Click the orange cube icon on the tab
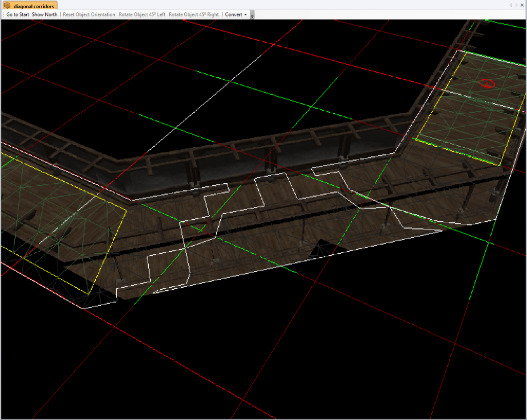 pyautogui.click(x=7, y=5)
